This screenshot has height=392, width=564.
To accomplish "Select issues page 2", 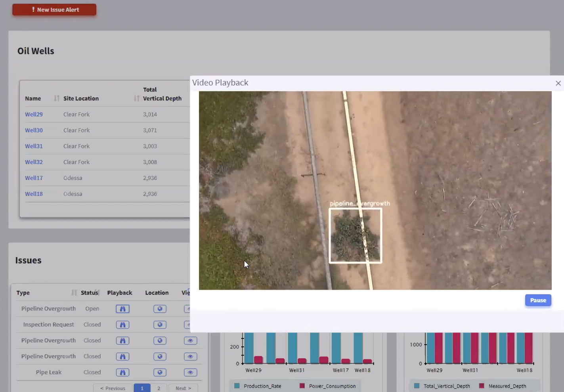I will click(x=159, y=388).
